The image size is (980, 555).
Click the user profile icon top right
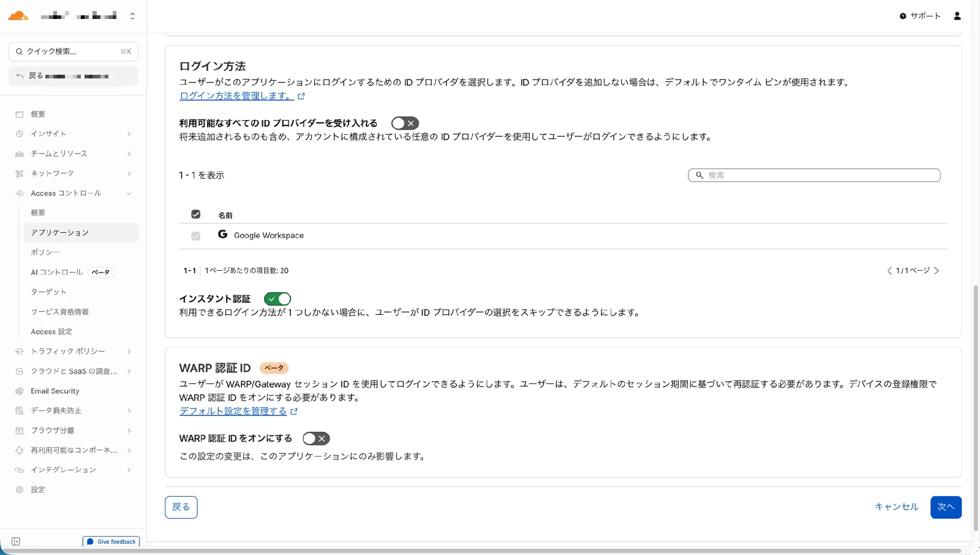[x=957, y=16]
